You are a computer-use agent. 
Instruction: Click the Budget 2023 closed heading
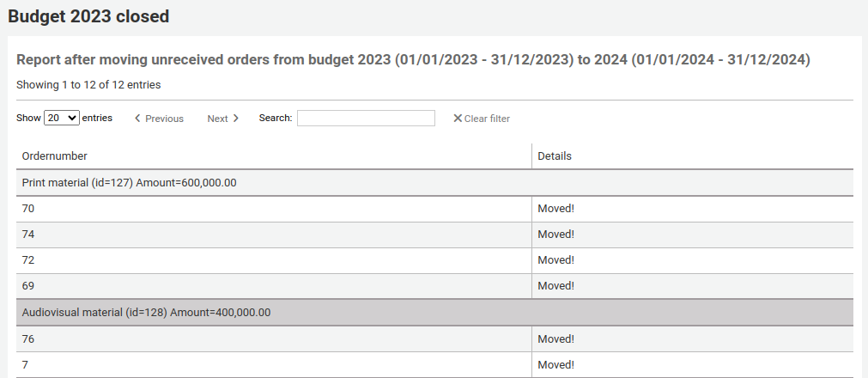click(x=88, y=16)
